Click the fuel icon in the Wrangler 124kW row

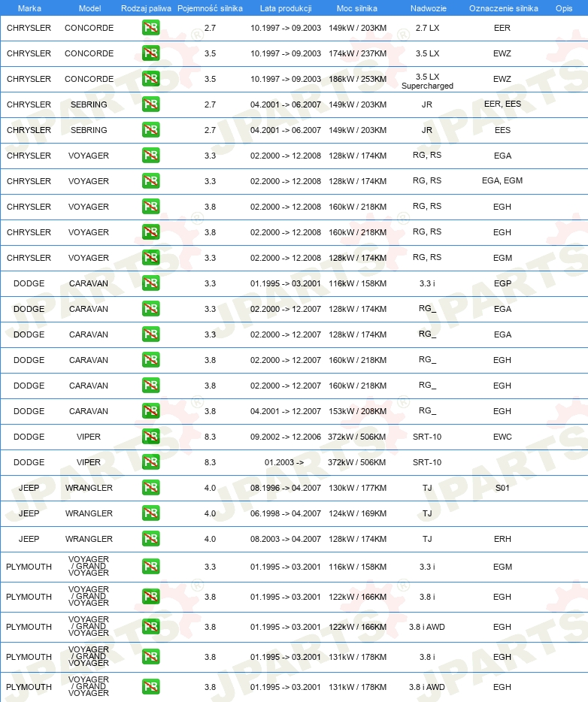pyautogui.click(x=151, y=513)
